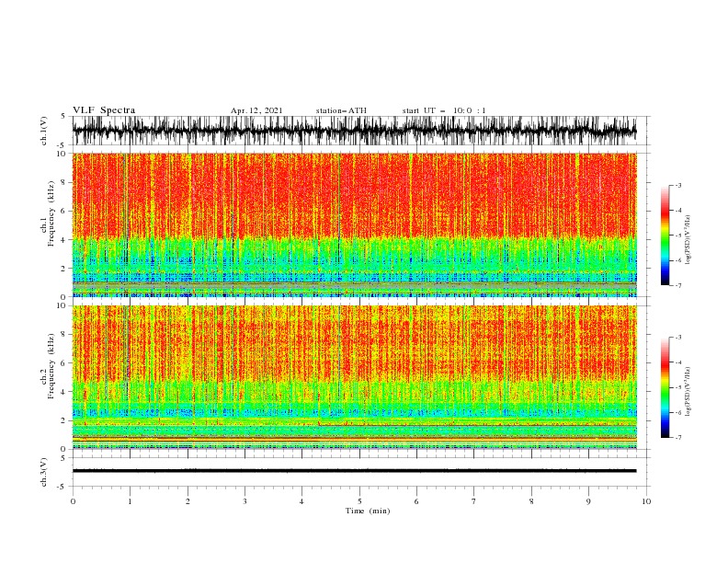Select the ch.2 "Frequency (kHz)" axis label
This screenshot has height=563, width=728.
(x=51, y=365)
